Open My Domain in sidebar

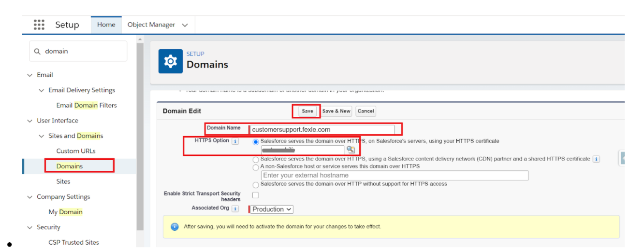(x=66, y=212)
